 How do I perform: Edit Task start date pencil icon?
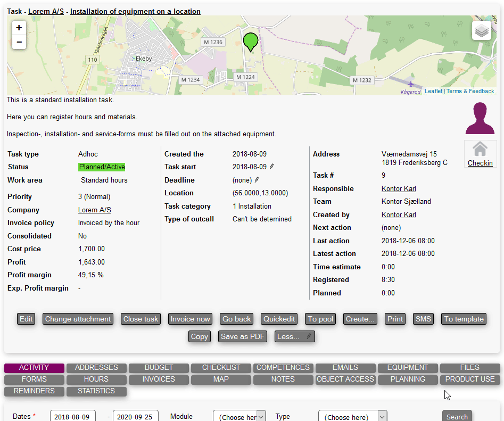272,167
